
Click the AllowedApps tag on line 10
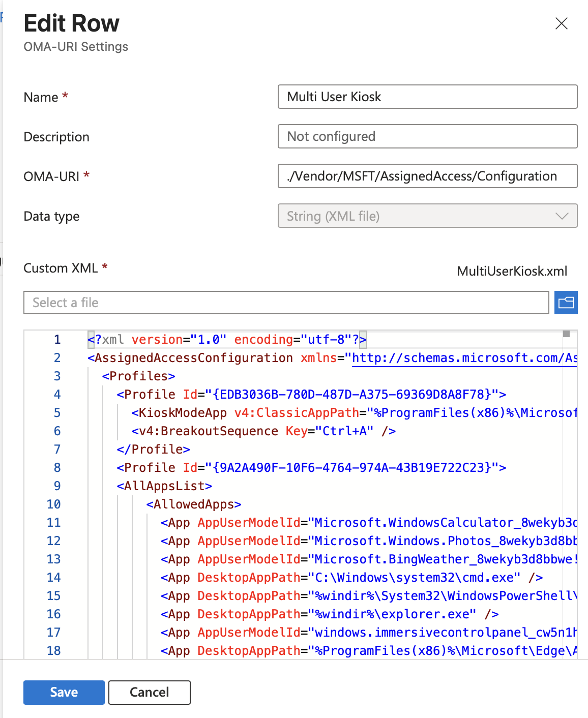[193, 504]
